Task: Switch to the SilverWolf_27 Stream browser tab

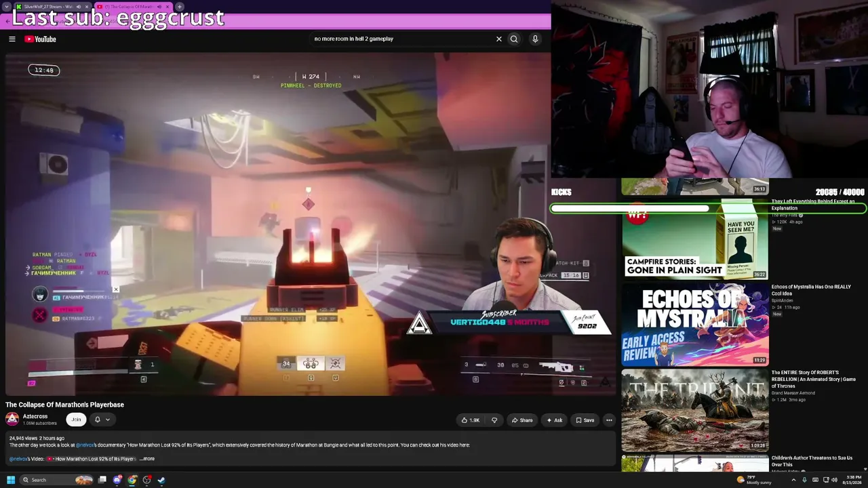Action: click(53, 7)
